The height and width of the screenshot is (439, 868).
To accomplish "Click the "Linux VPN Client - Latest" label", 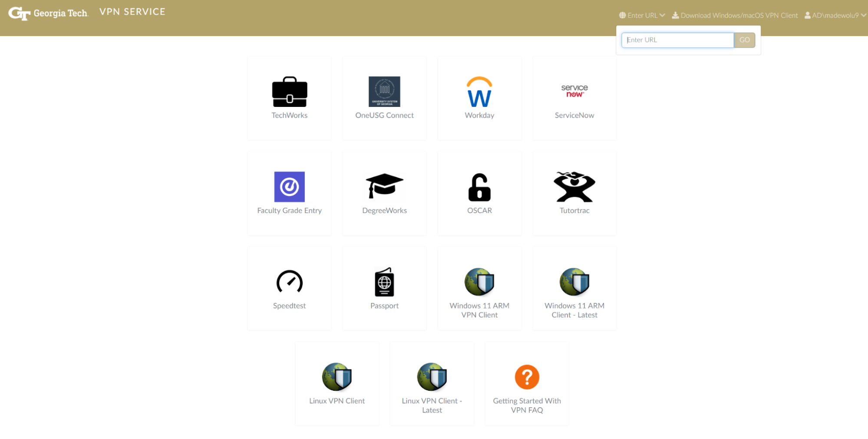I will click(x=432, y=406).
